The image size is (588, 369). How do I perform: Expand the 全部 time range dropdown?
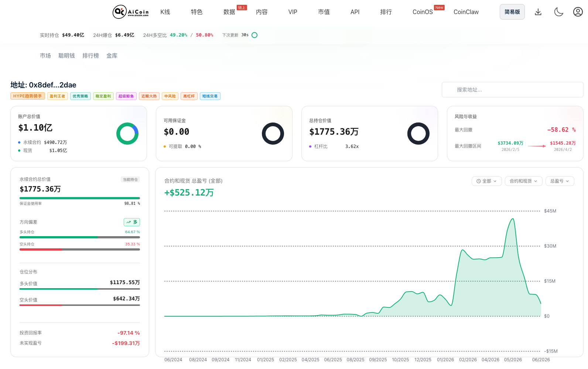(x=487, y=181)
